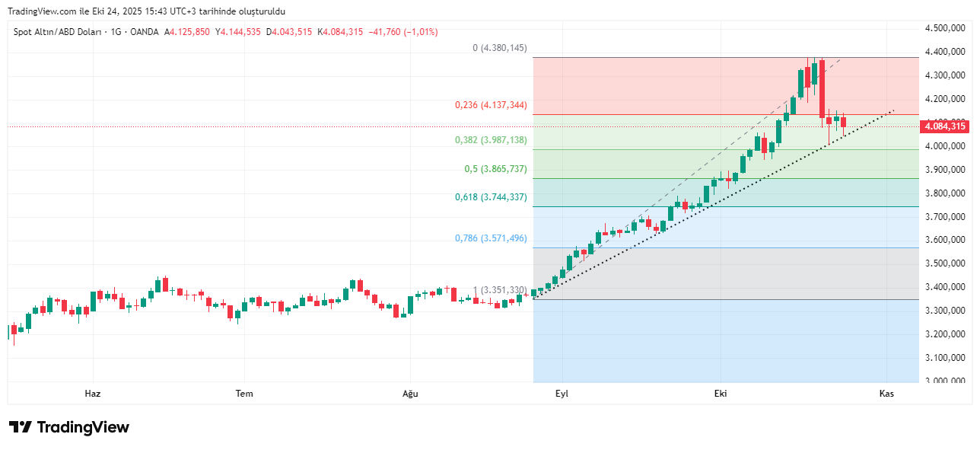Click the red 4.084,315 current price tag

[946, 126]
